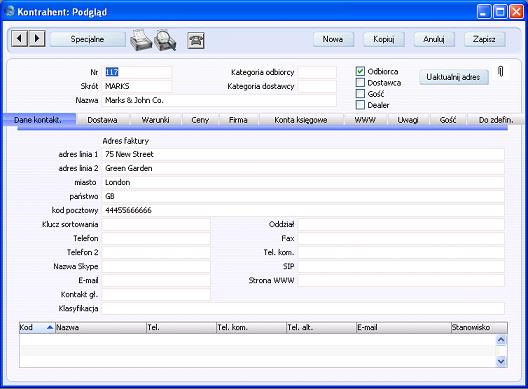The width and height of the screenshot is (528, 389).
Task: Switch to Dane kontakt. tab
Action: (38, 120)
